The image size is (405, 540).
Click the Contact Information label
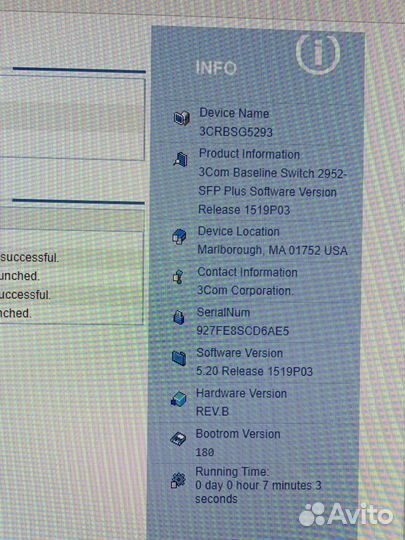(x=247, y=272)
